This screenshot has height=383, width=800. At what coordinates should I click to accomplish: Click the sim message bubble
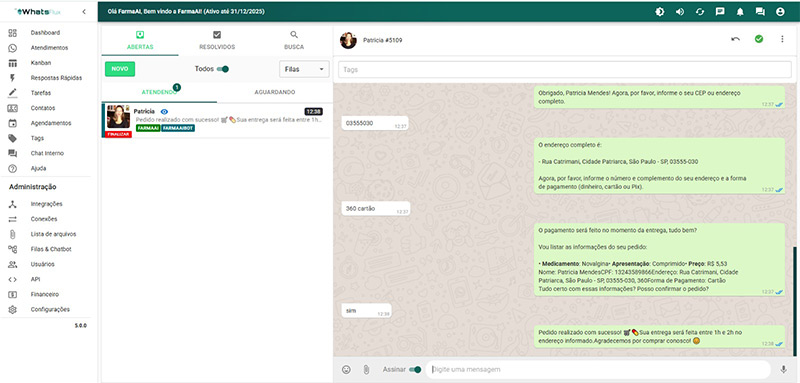tap(366, 311)
